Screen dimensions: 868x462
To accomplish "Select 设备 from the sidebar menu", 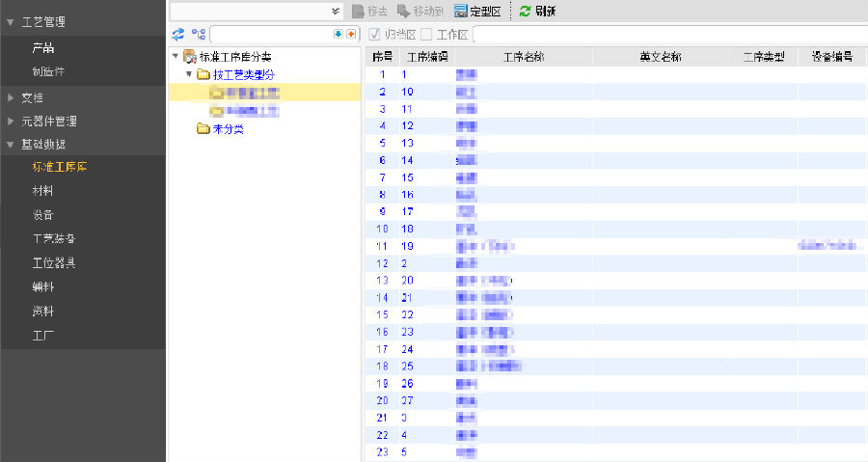I will (x=42, y=214).
